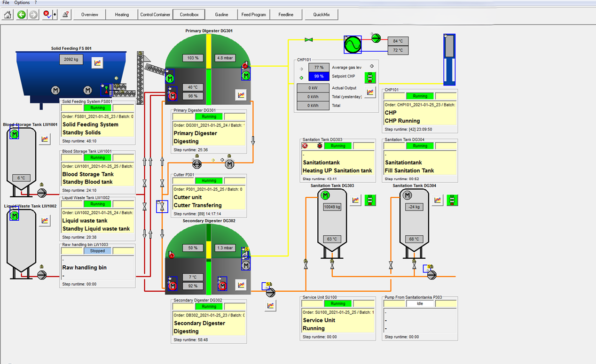Click the CHP generator sine-wave symbol
596x364 pixels.
(353, 45)
